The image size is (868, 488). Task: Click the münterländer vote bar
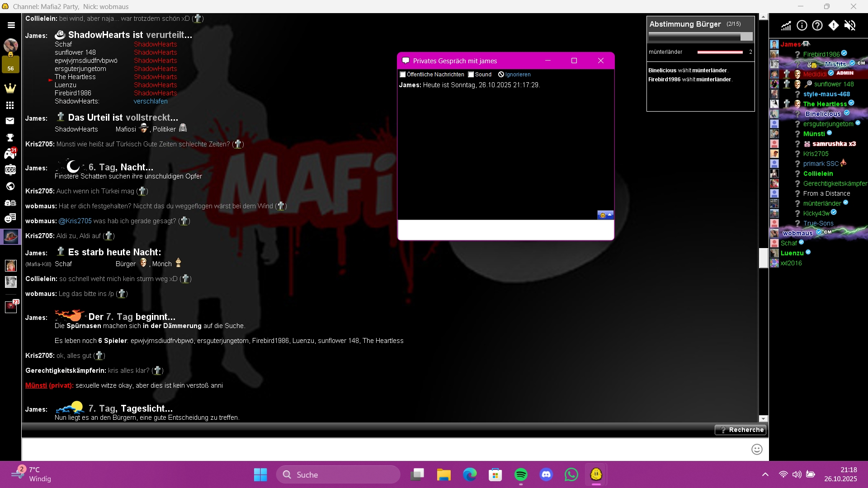coord(720,52)
